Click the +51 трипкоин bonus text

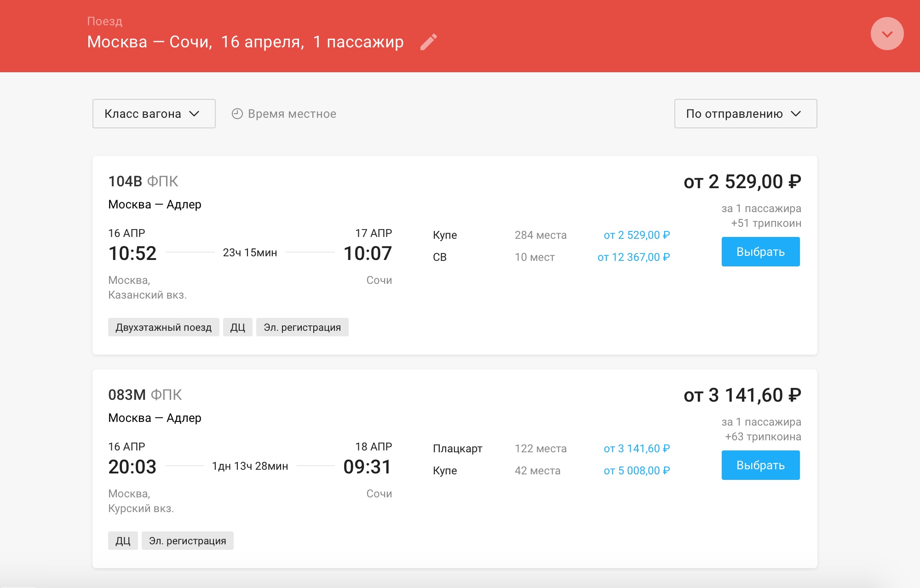point(766,223)
